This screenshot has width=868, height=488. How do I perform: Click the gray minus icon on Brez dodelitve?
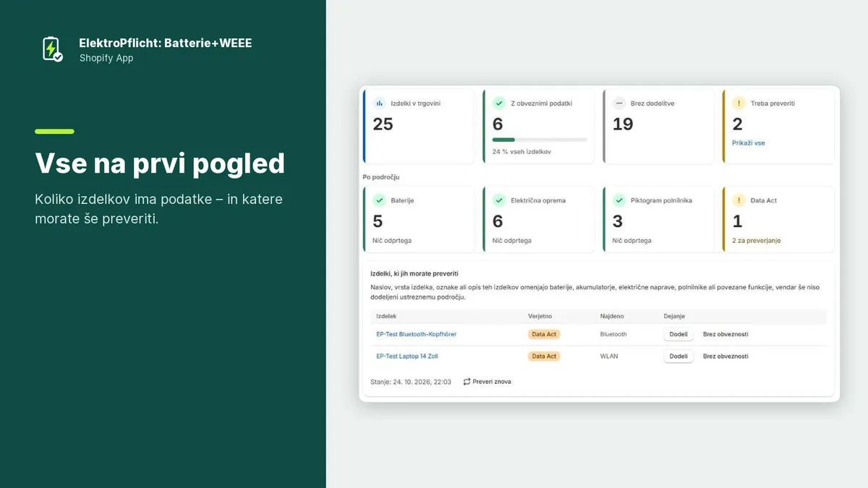(x=619, y=103)
